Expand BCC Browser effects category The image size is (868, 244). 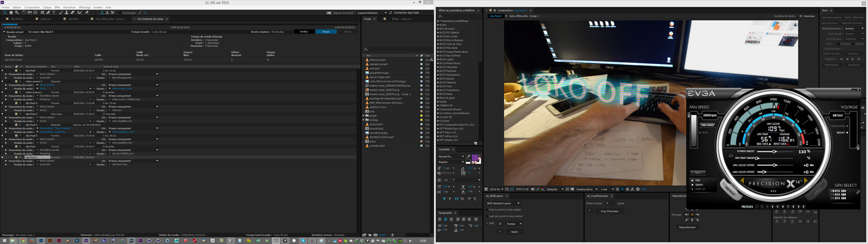tap(438, 29)
